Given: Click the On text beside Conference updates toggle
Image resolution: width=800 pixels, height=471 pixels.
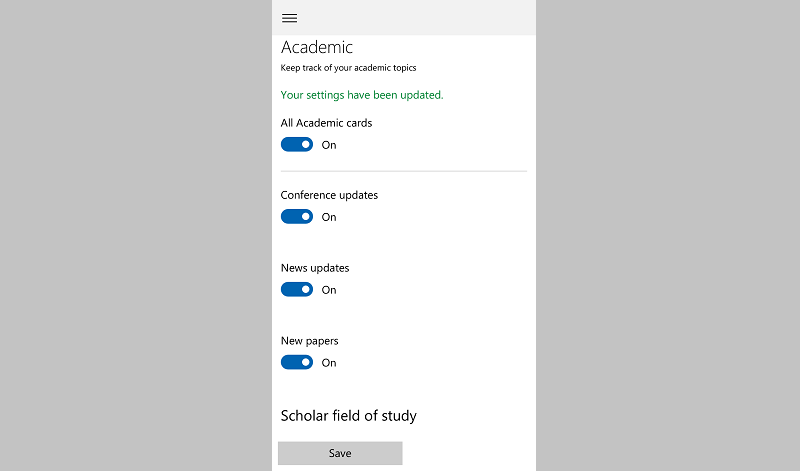Looking at the screenshot, I should tap(329, 217).
